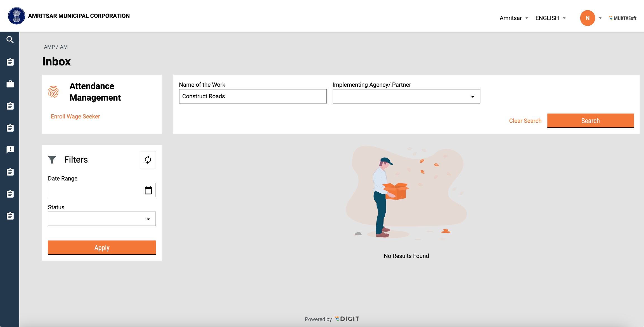Click the orange N user avatar
This screenshot has width=644, height=327.
[587, 18]
